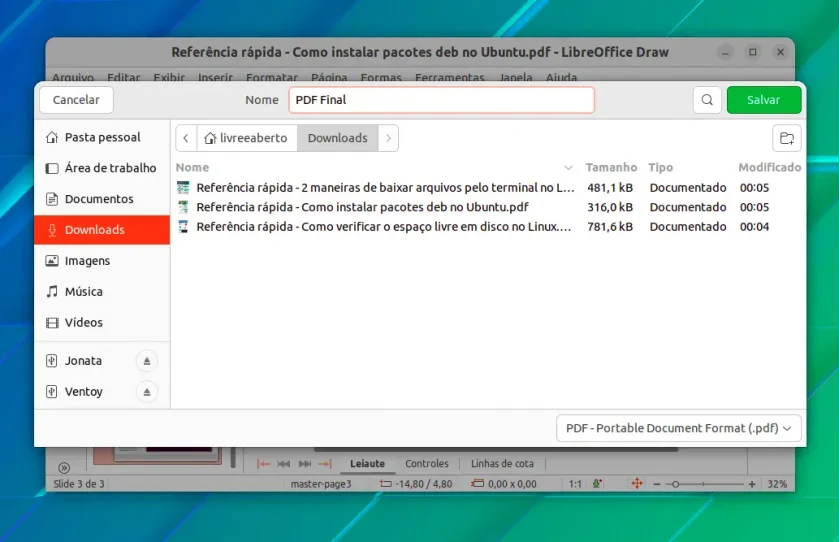Open the Editar menu in LibreOffice Draw
The width and height of the screenshot is (840, 542).
(x=124, y=77)
